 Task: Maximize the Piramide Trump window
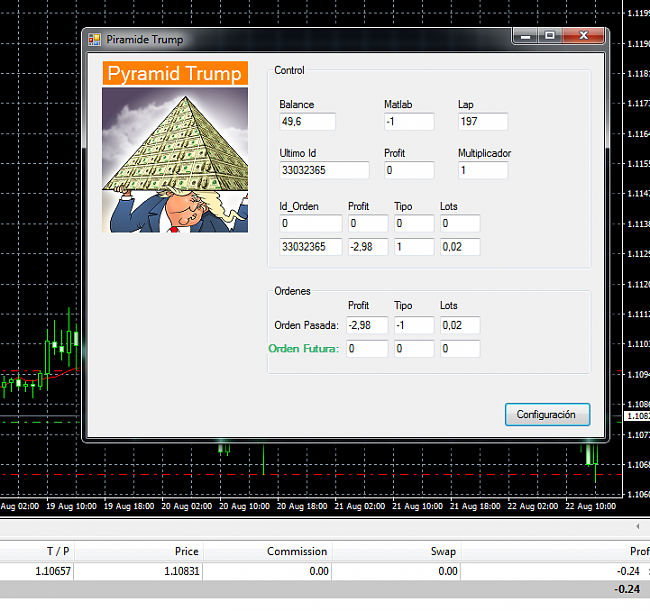549,37
